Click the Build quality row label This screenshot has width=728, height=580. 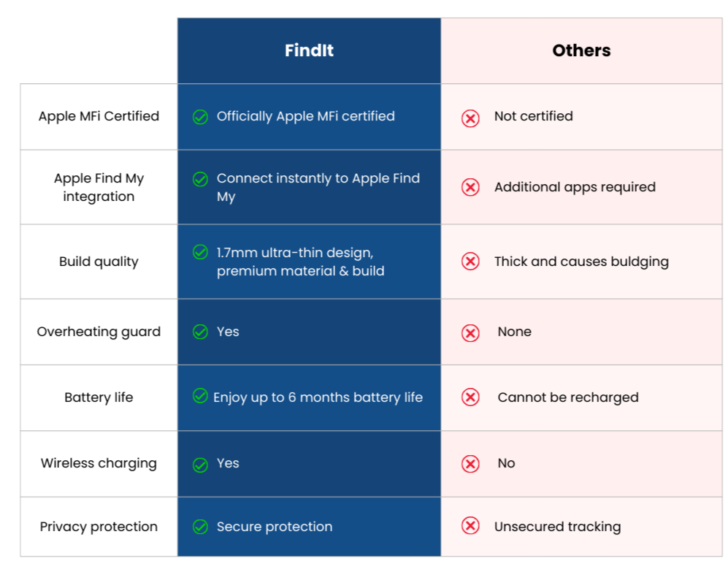click(x=99, y=262)
